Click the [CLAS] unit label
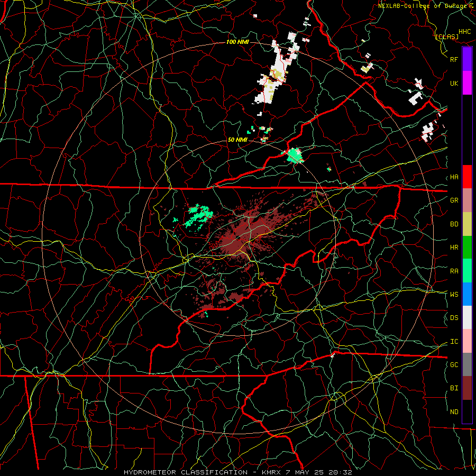Screen dimensions: 476x476 pyautogui.click(x=447, y=36)
